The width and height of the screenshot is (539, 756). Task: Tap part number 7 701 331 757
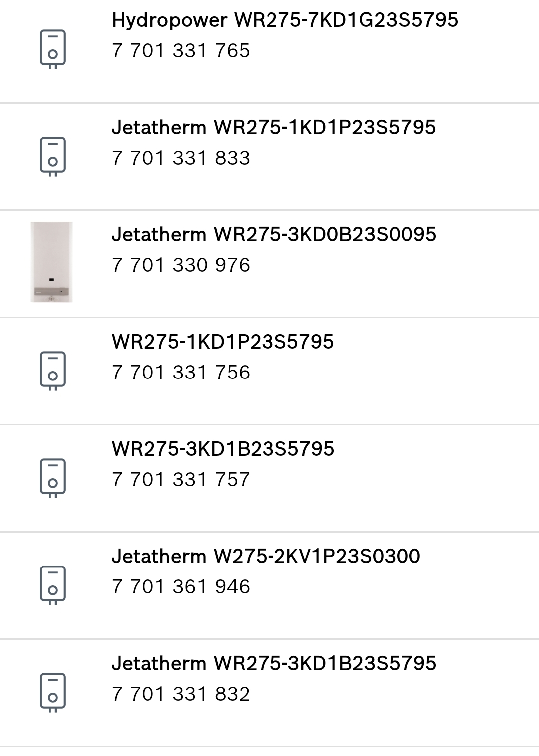click(181, 480)
